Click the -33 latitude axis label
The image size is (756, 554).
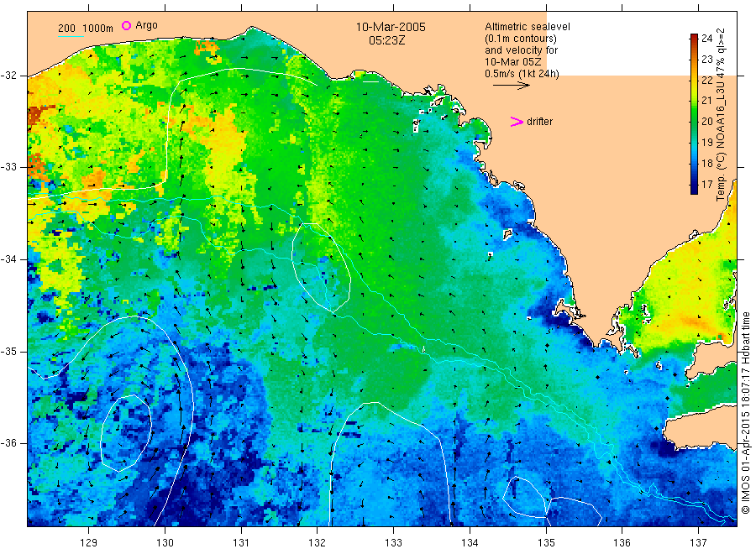(9, 167)
